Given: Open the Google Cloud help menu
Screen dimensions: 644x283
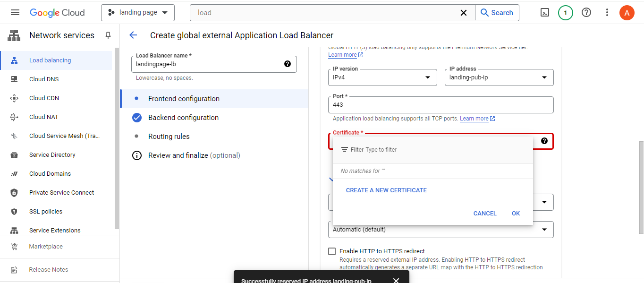Looking at the screenshot, I should coord(586,12).
